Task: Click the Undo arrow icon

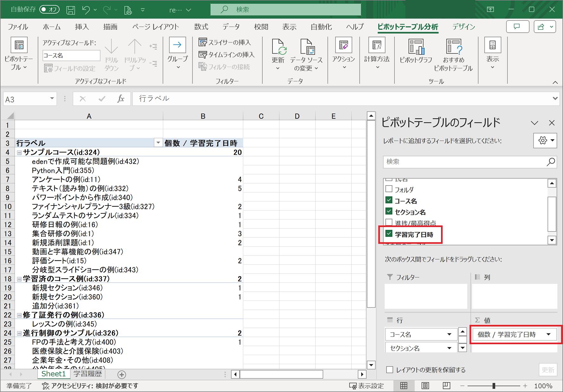Action: [86, 10]
